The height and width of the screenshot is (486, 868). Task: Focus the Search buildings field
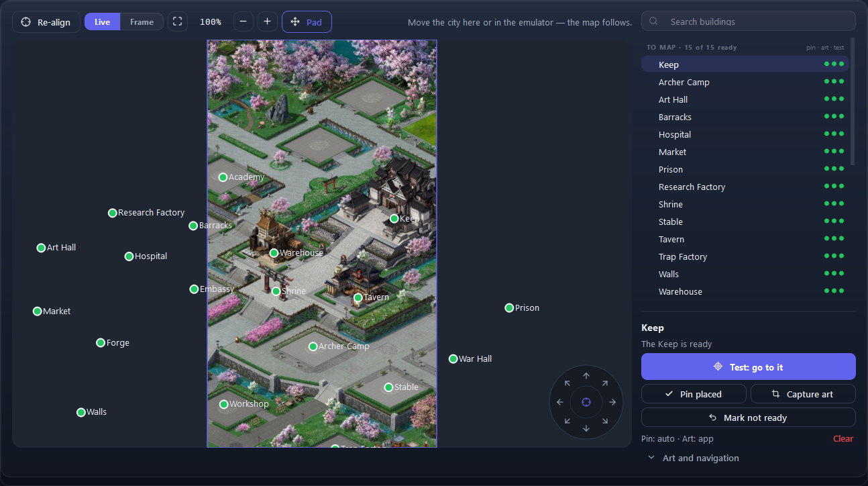[x=749, y=21]
